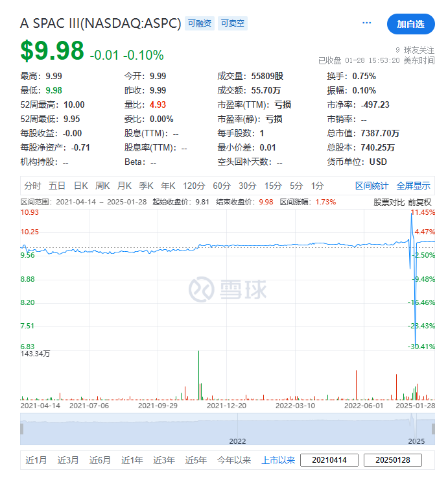Click the 可卖空 tag

tap(233, 23)
